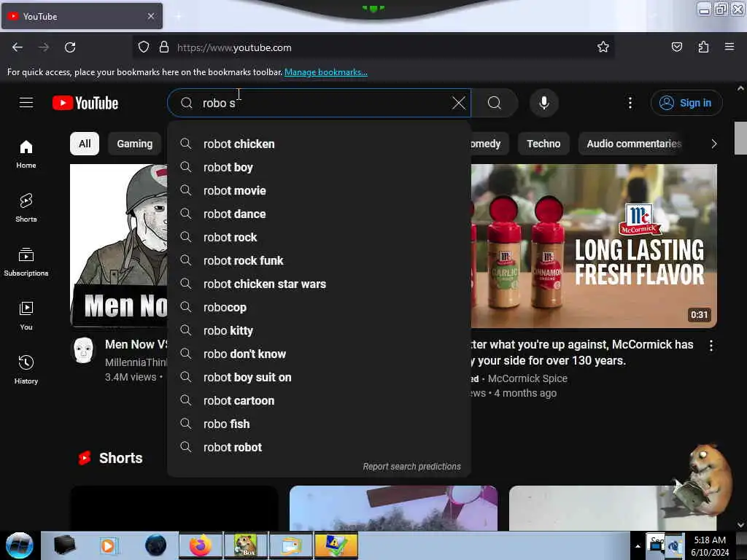
Task: Open the media player taskbar icon
Action: pos(108,545)
